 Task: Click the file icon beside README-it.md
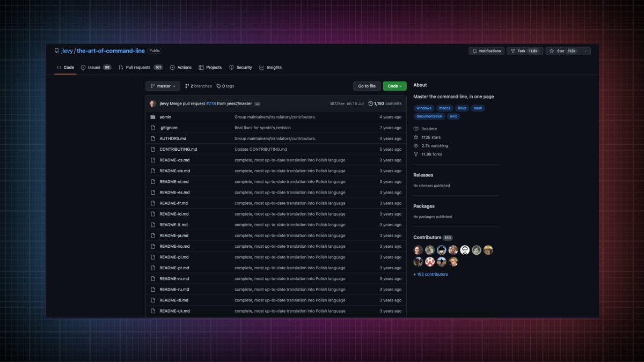(x=153, y=225)
